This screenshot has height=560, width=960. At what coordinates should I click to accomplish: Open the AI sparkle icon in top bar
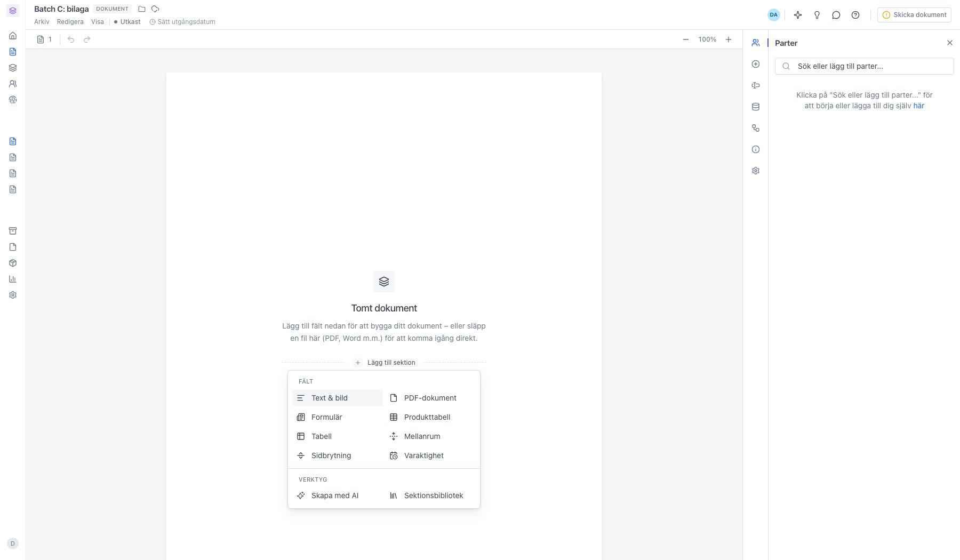click(798, 15)
